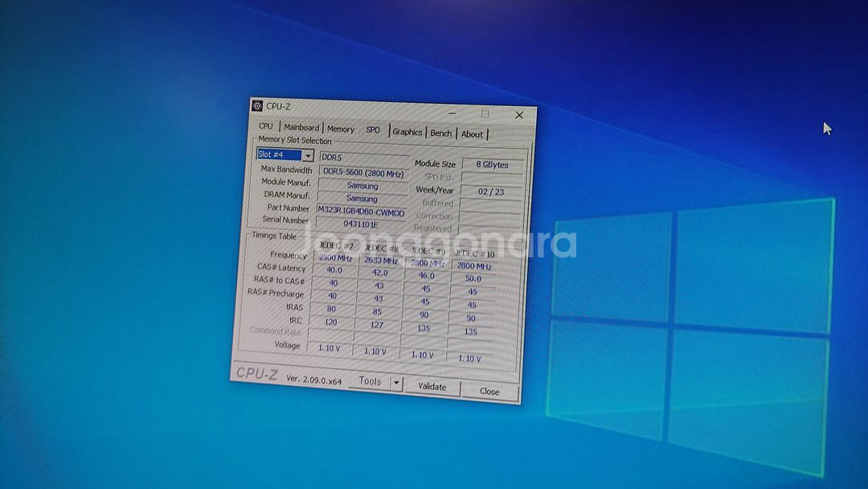This screenshot has width=868, height=489.
Task: Select the Part Number field showing M323R1GB4DB0-CWMOD
Action: pos(361,208)
